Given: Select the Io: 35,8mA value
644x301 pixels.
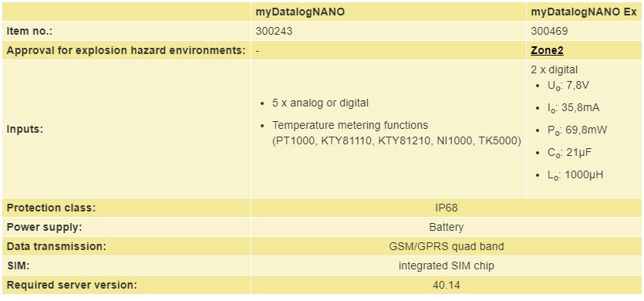Looking at the screenshot, I should (573, 108).
